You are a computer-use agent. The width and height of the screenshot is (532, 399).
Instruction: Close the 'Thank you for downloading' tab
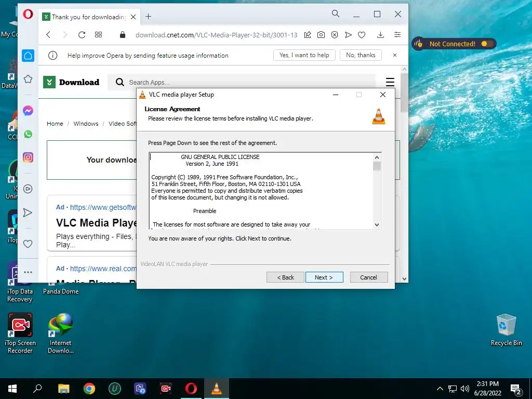134,17
